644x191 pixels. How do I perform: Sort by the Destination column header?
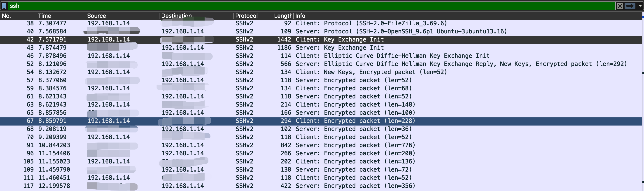(x=196, y=16)
